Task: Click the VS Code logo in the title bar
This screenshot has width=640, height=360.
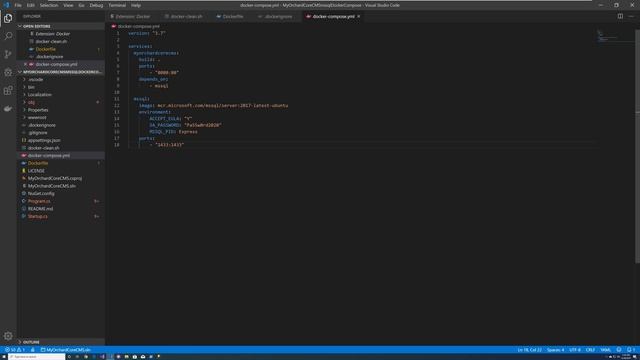Action: (7, 5)
